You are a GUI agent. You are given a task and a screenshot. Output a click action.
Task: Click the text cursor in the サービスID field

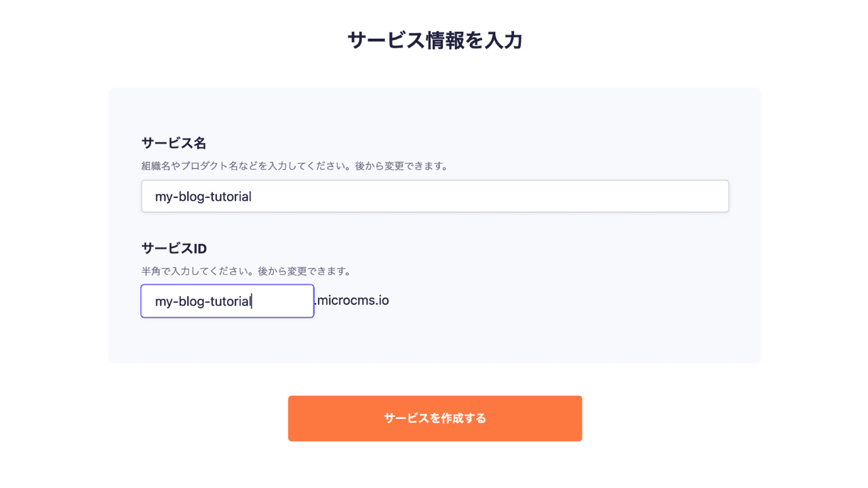pyautogui.click(x=252, y=302)
